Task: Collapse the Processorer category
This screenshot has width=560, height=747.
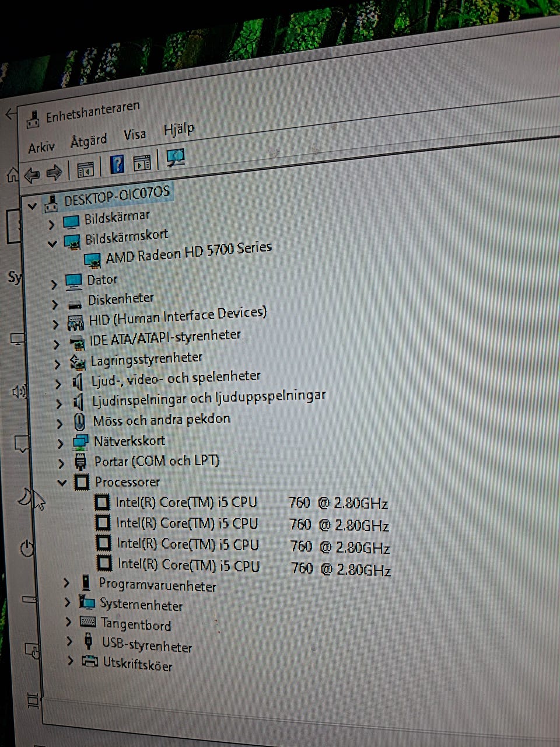Action: [x=62, y=483]
